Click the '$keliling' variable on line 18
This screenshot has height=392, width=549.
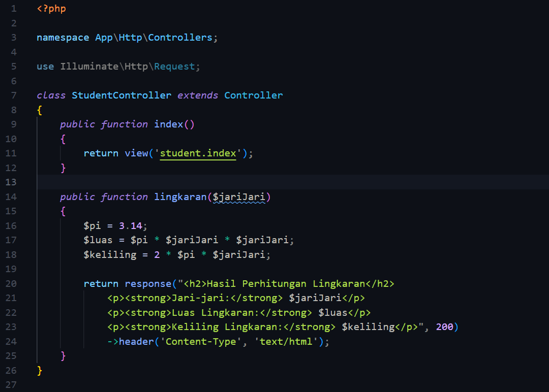[110, 255]
